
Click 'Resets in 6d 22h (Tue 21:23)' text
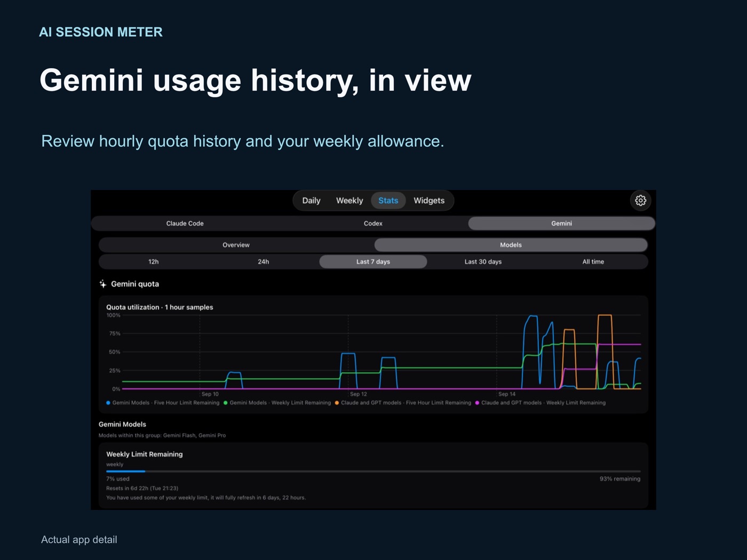pos(142,489)
